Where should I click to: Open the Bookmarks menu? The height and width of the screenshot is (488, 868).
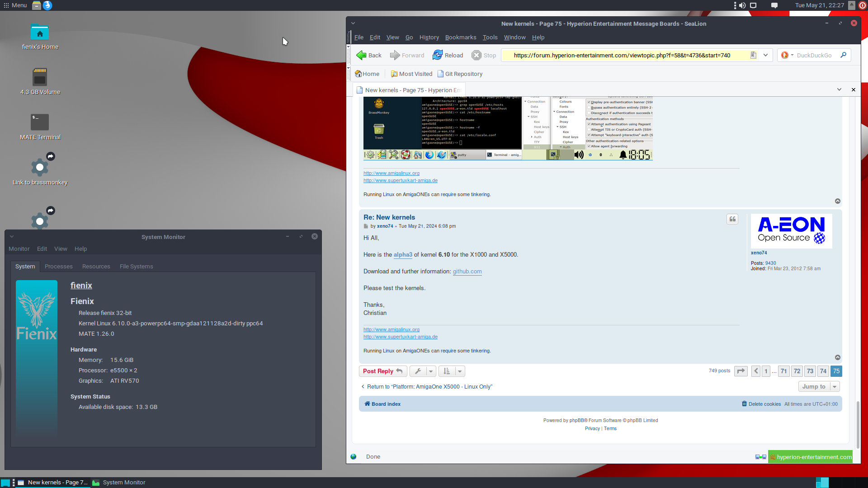pos(460,38)
